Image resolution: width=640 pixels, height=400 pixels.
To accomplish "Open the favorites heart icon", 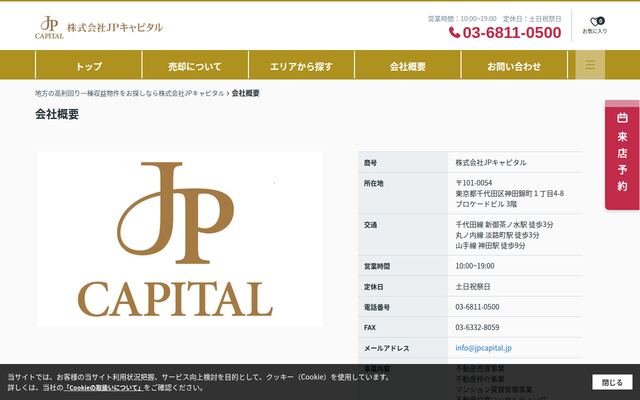I will coord(595,22).
